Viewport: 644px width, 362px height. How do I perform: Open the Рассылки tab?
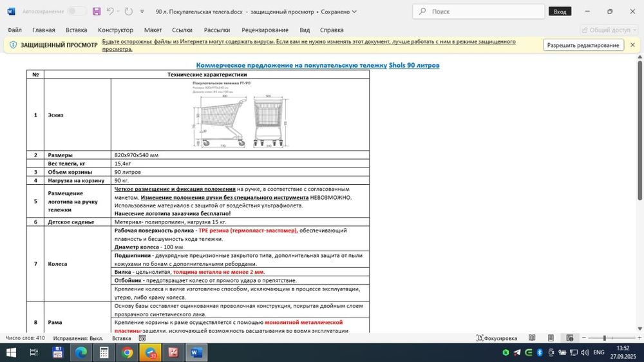pyautogui.click(x=217, y=30)
